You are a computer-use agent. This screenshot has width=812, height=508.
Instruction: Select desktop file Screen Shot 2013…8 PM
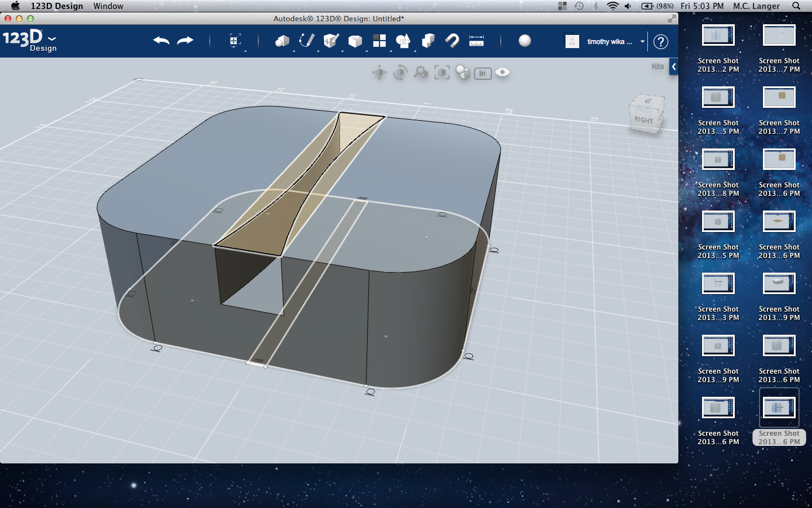click(x=718, y=172)
